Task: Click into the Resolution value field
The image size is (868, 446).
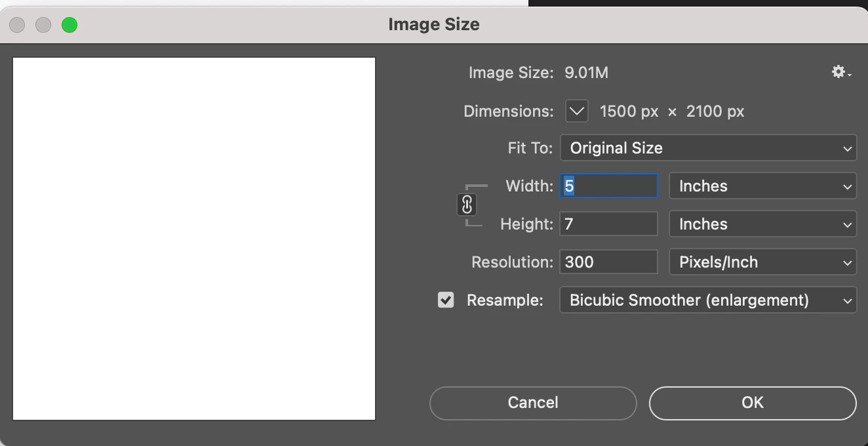Action: tap(608, 262)
